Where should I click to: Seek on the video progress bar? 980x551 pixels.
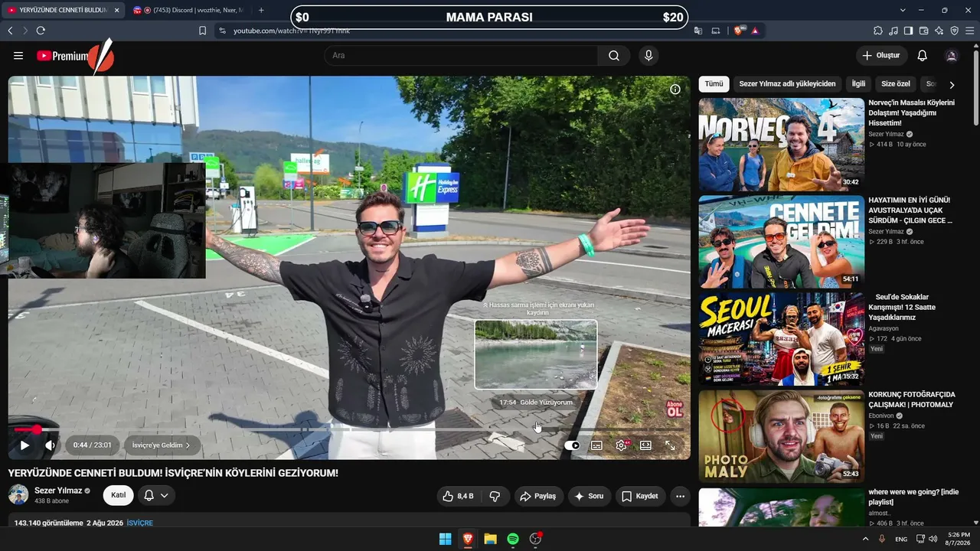349,430
